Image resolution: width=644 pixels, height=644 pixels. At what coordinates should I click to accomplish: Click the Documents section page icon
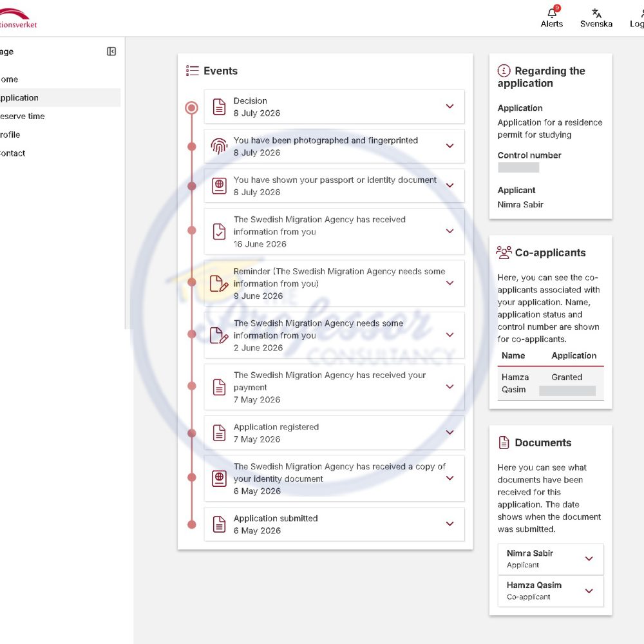click(504, 442)
